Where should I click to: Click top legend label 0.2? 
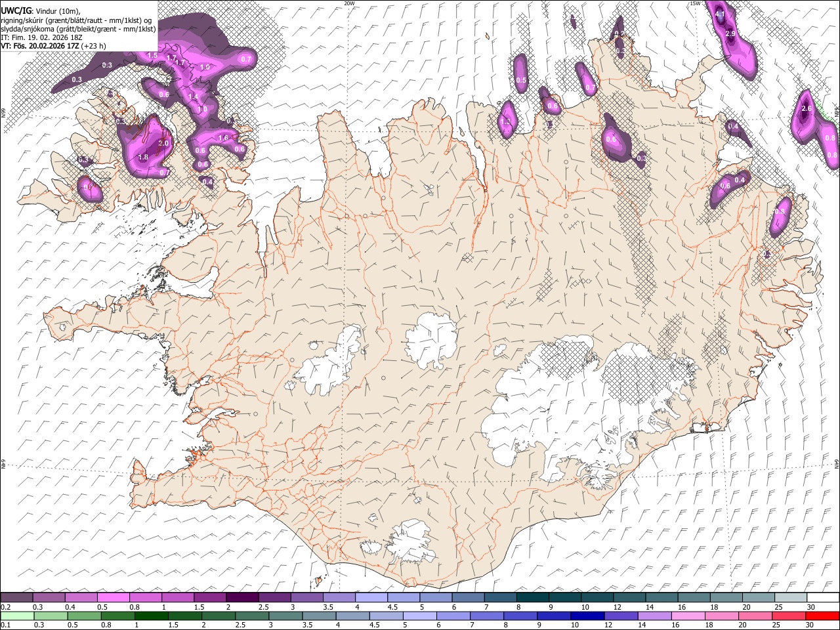point(5,607)
